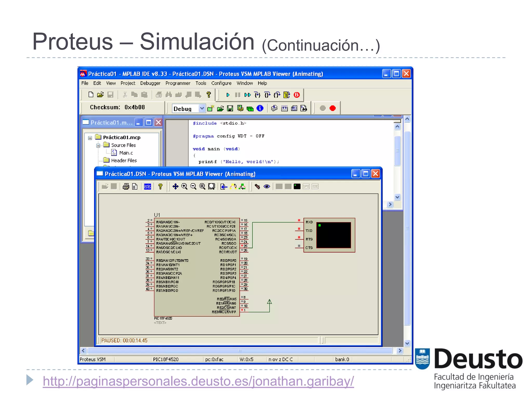Click the Find binoculars icon
The width and height of the screenshot is (532, 399).
click(x=169, y=95)
